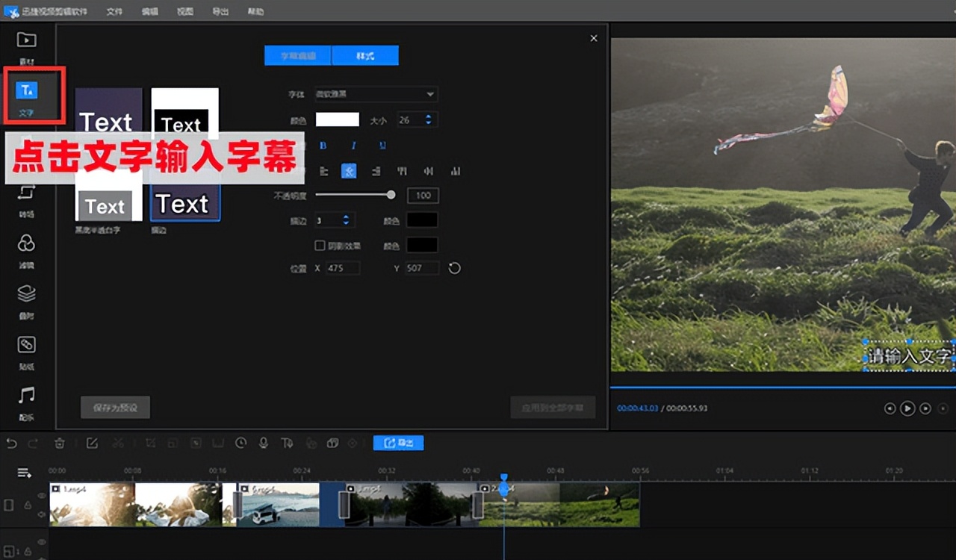Open the 配乐 (Music) sidebar panel
This screenshot has width=956, height=560.
tap(26, 401)
